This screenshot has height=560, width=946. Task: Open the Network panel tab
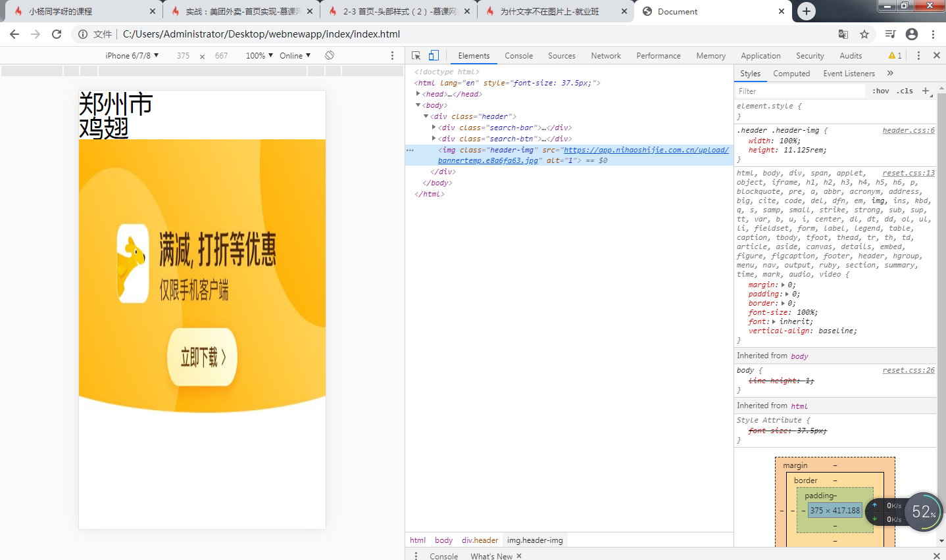pyautogui.click(x=605, y=56)
